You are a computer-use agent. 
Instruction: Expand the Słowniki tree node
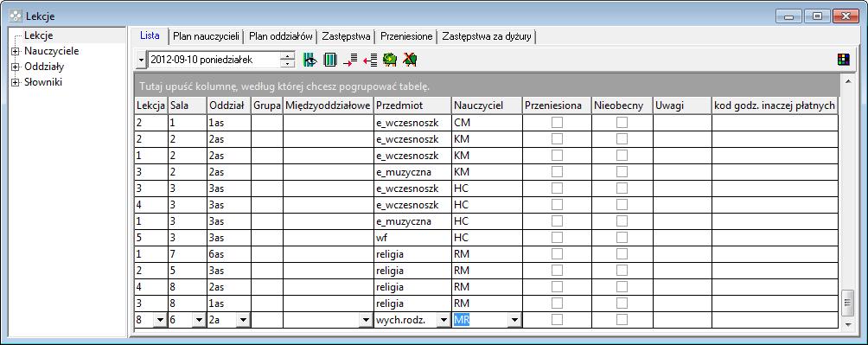pos(15,82)
